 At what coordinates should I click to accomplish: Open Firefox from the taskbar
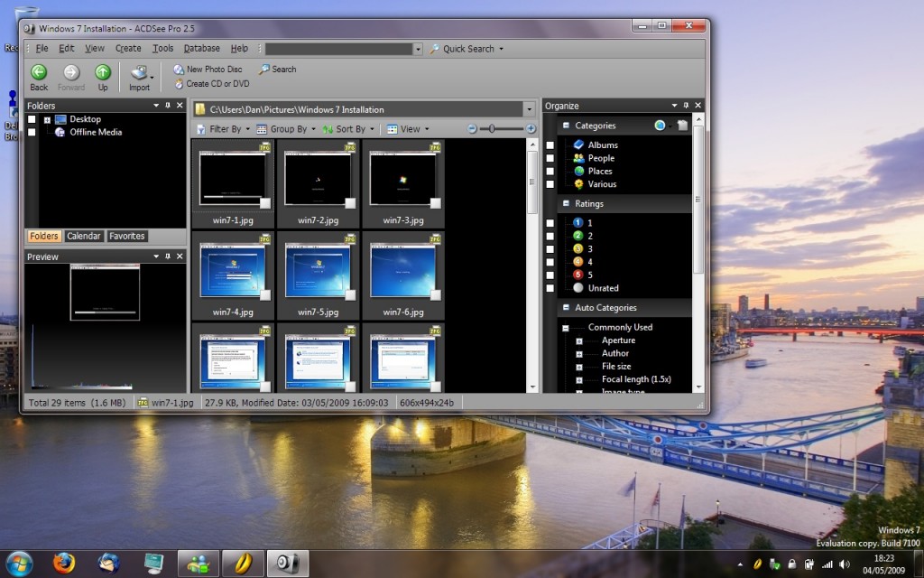click(x=64, y=564)
